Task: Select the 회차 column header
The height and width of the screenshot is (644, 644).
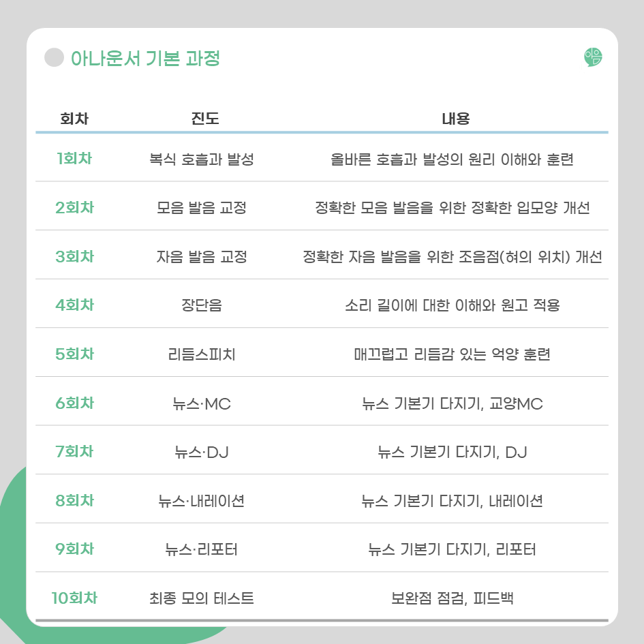Action: (74, 119)
